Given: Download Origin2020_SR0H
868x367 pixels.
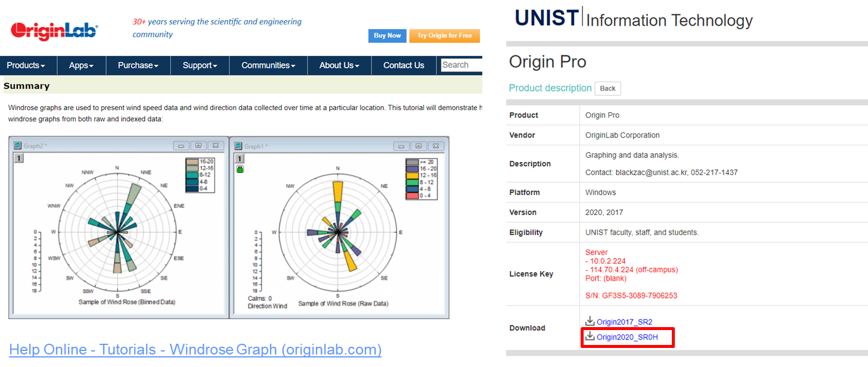Looking at the screenshot, I should 627,337.
